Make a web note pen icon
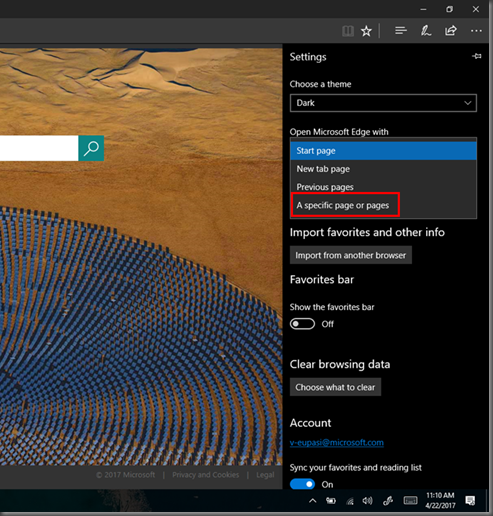This screenshot has height=516, width=493. [426, 31]
